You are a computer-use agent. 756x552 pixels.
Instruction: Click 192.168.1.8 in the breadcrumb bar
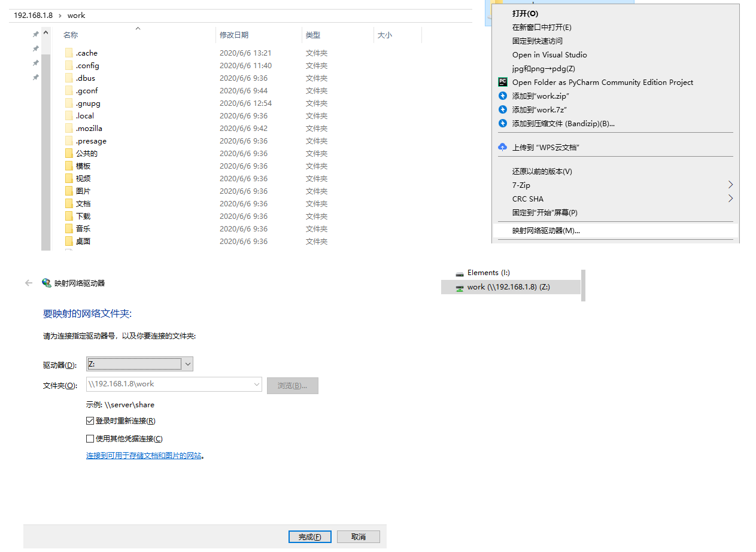tap(32, 15)
